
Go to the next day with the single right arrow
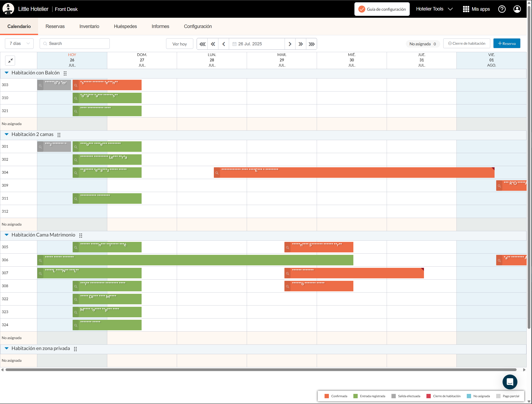(290, 44)
